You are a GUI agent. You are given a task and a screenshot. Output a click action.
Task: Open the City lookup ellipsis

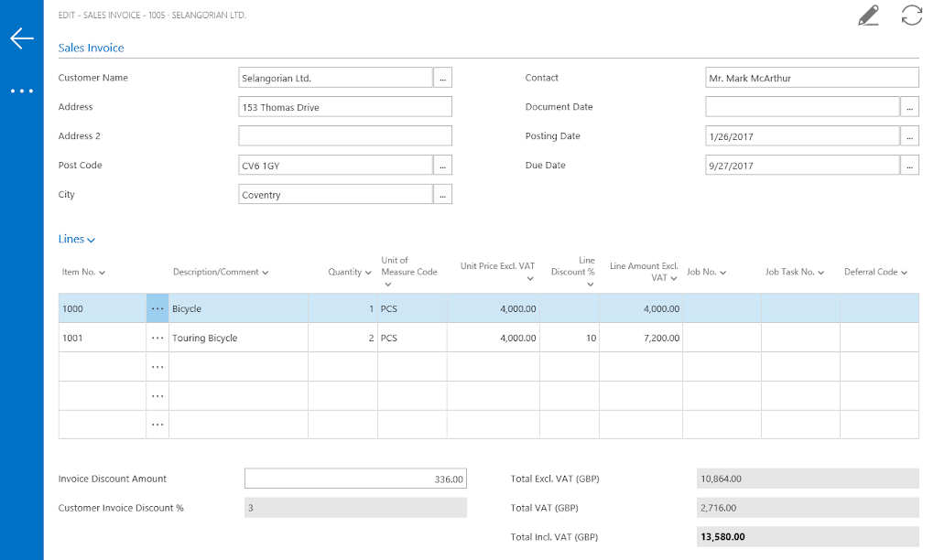442,194
